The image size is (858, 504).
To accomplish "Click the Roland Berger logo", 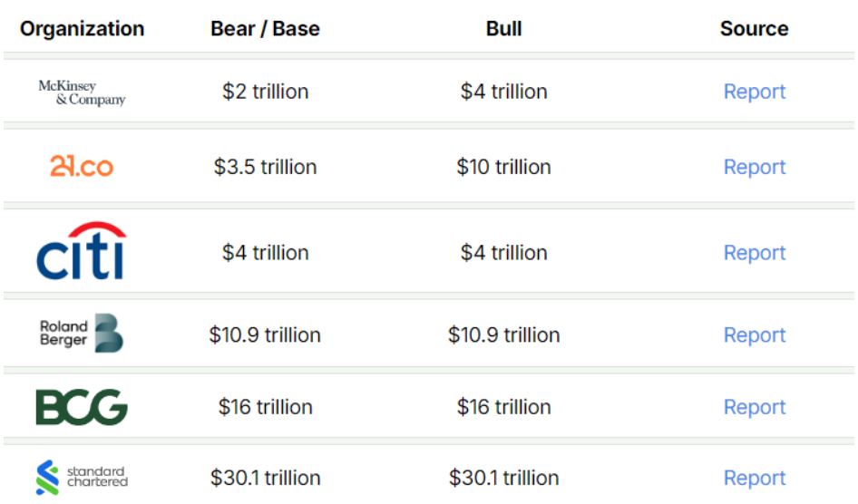I will [82, 334].
